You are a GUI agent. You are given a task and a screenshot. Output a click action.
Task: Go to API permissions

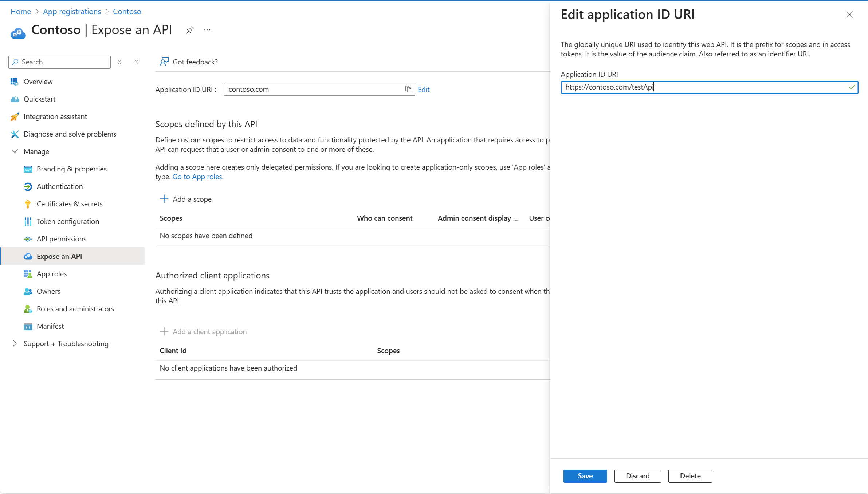(62, 239)
